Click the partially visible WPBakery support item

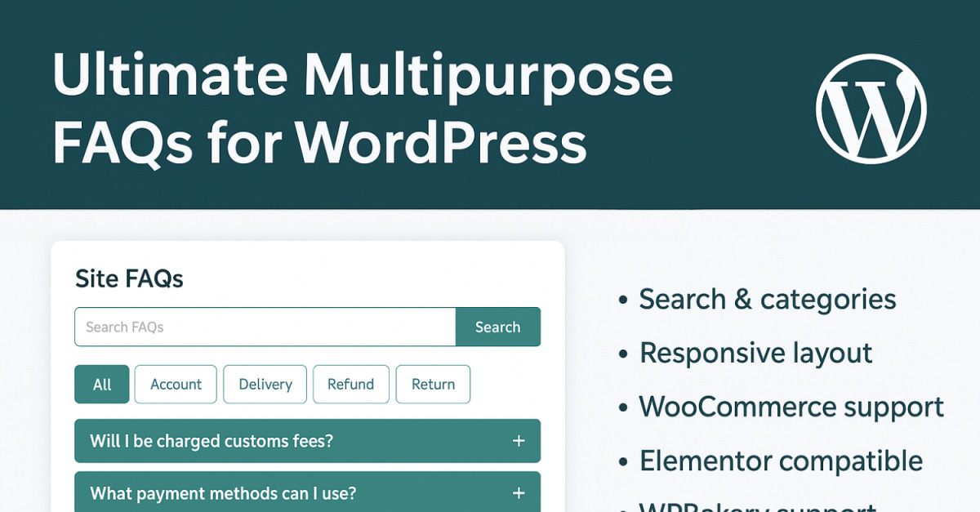click(x=757, y=506)
